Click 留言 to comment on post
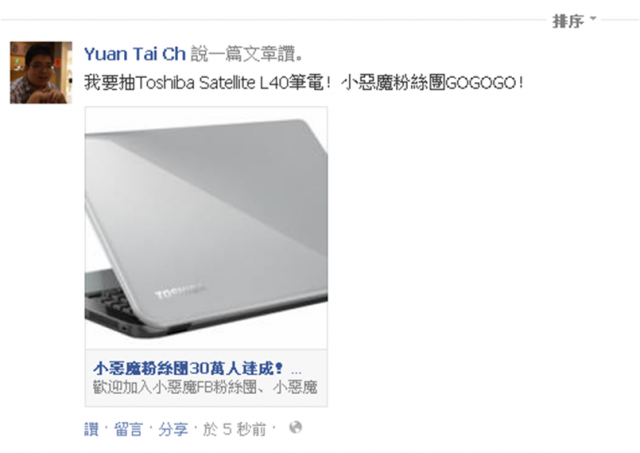640x453 pixels. (128, 429)
